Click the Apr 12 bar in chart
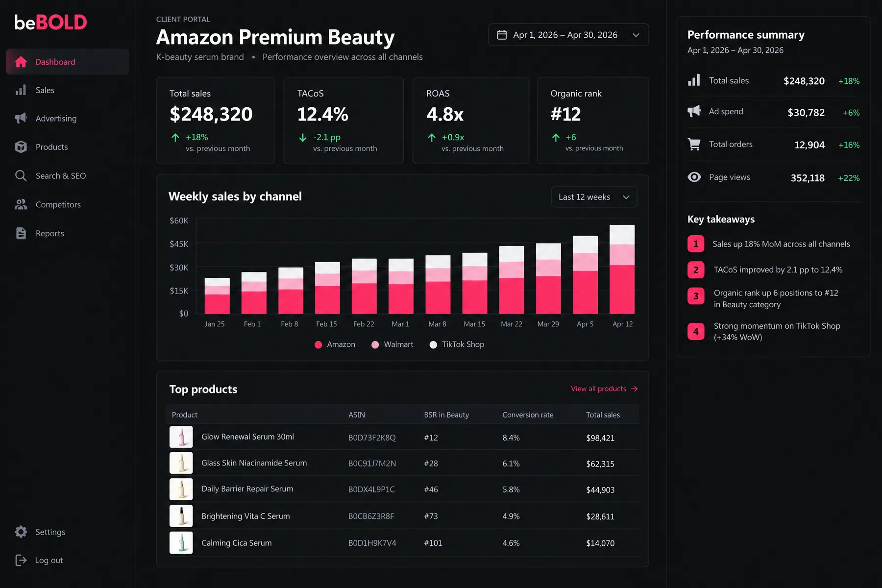The width and height of the screenshot is (882, 588). click(622, 269)
